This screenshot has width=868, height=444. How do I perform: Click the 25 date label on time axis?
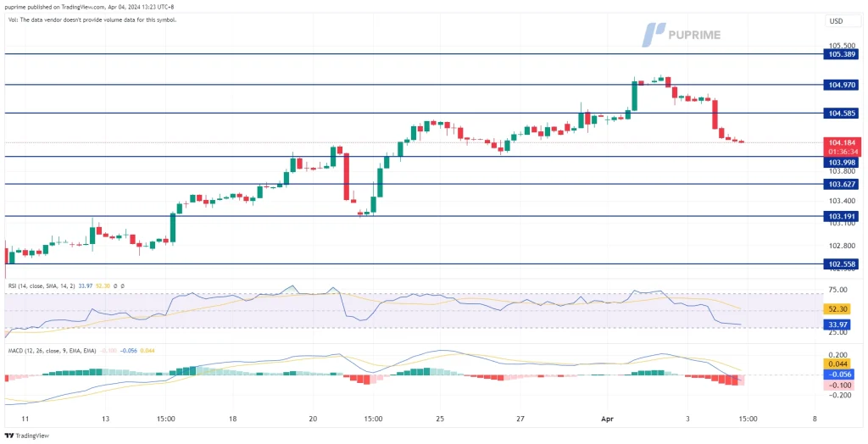point(440,419)
